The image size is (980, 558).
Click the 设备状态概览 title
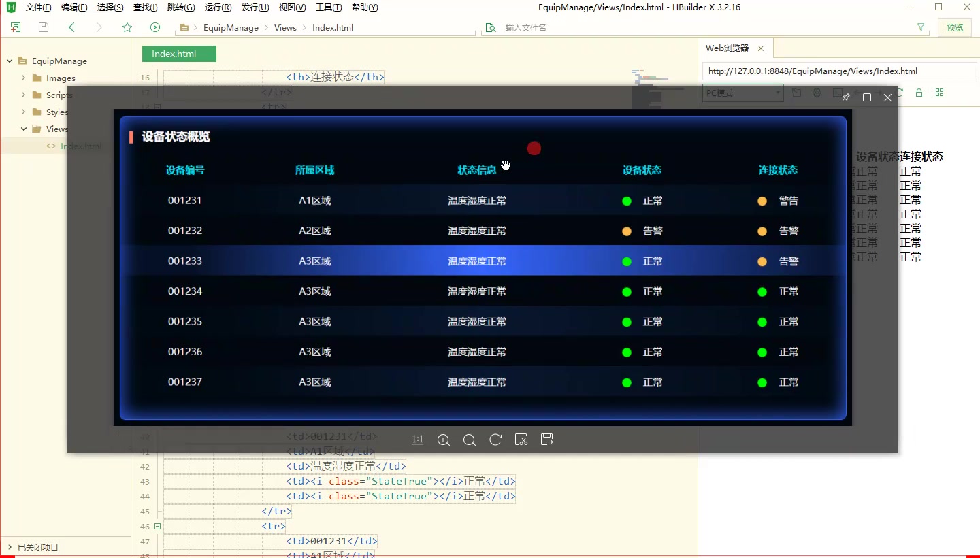[176, 137]
